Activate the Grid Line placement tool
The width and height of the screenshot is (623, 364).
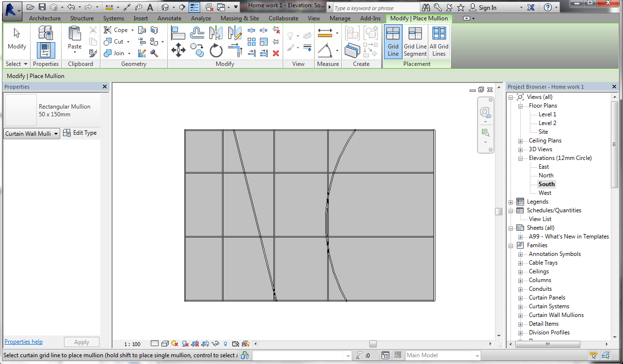coord(393,41)
